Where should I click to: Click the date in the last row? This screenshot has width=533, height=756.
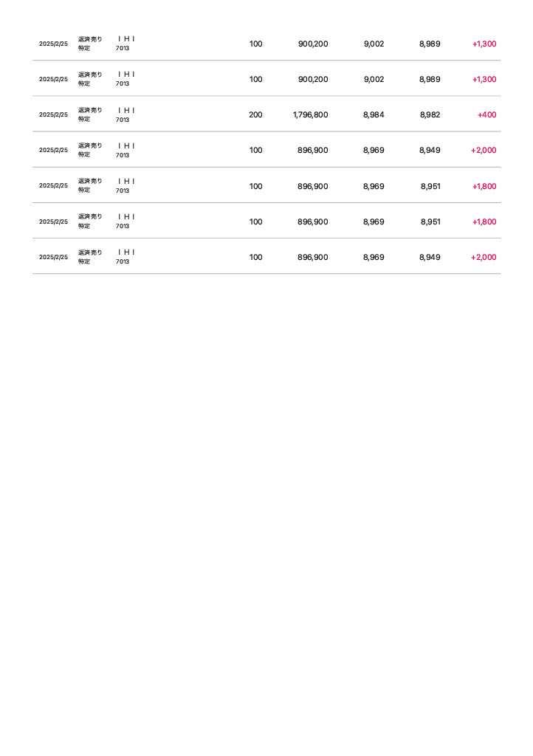click(53, 258)
